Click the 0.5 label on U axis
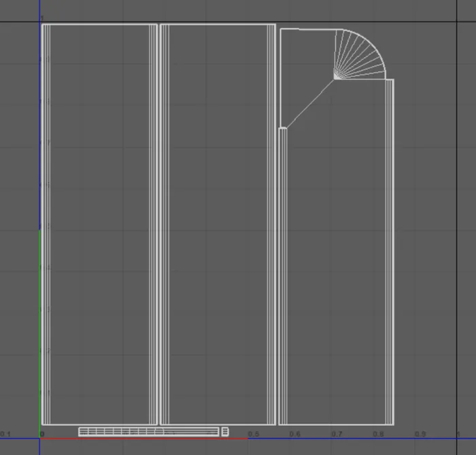 pyautogui.click(x=254, y=434)
